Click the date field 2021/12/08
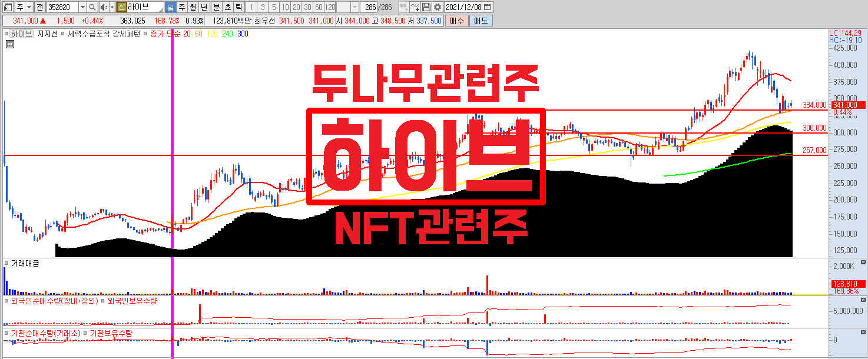Viewport: 868px width, 359px height. click(463, 7)
